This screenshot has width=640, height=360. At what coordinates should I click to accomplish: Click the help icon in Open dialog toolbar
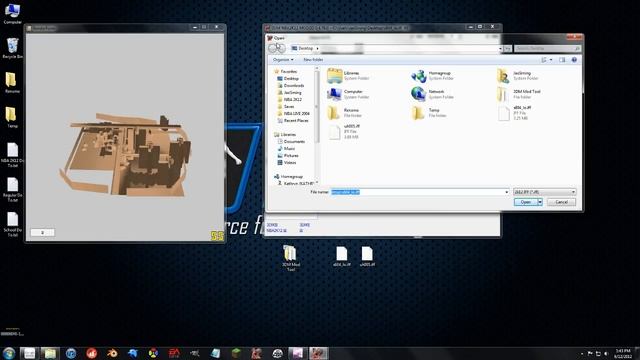click(574, 60)
